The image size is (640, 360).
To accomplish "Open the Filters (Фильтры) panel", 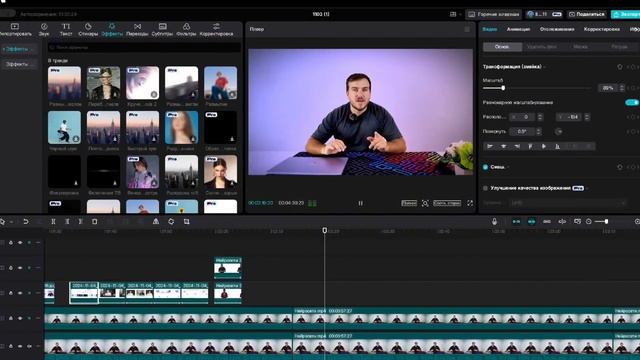I will click(186, 30).
